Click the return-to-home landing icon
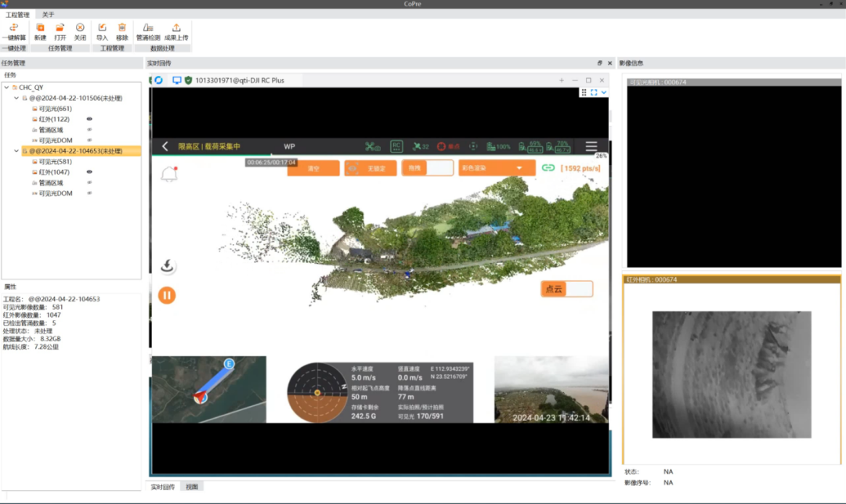The width and height of the screenshot is (846, 504). point(168,265)
